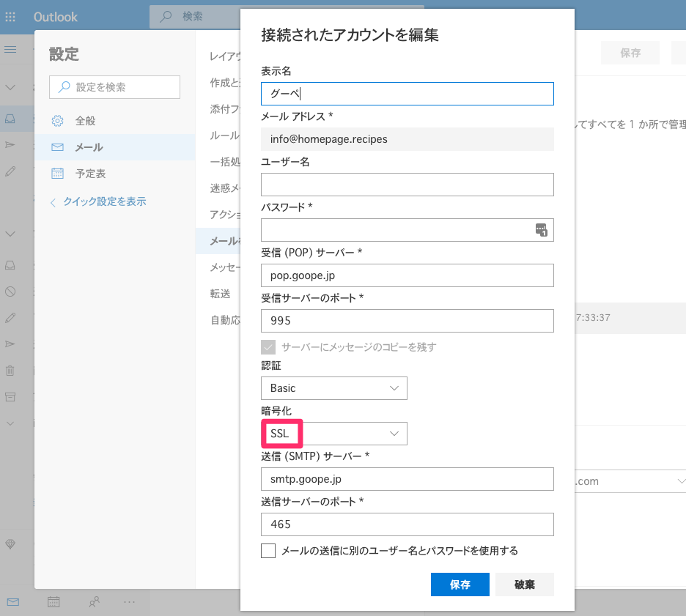Image resolution: width=686 pixels, height=616 pixels.
Task: Click Outlook title in header
Action: coord(56,17)
